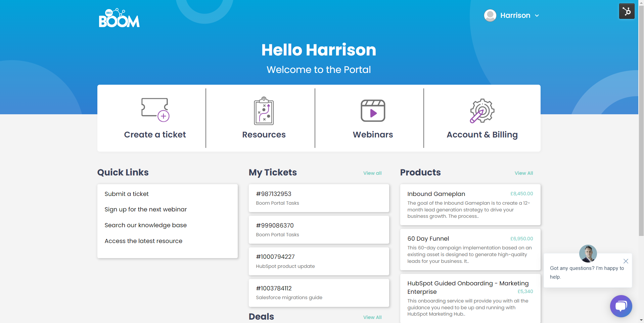644x323 pixels.
Task: Open ticket #987132953
Action: [318, 198]
